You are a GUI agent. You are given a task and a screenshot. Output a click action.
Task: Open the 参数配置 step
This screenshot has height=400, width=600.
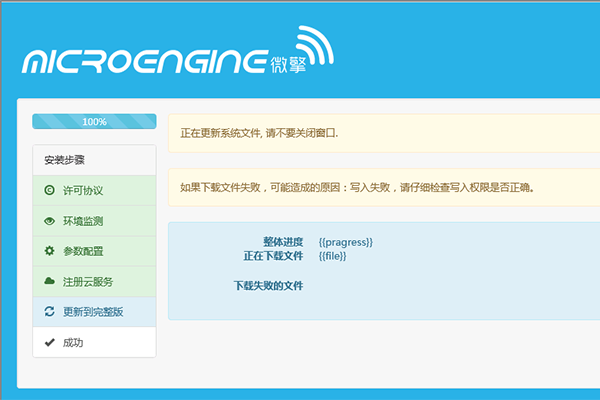click(95, 251)
